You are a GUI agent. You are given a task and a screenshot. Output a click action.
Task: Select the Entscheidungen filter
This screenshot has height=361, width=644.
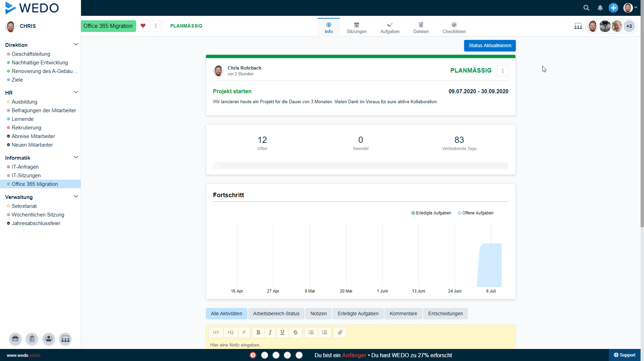[x=446, y=314]
